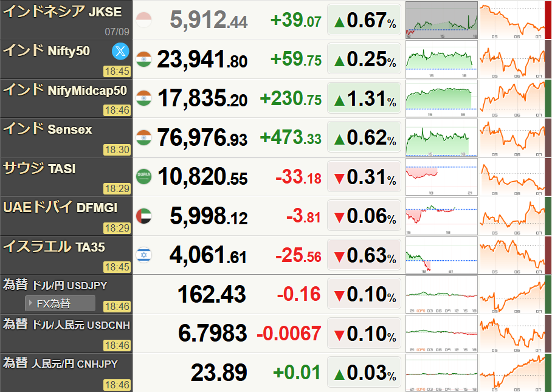The height and width of the screenshot is (392, 552).
Task: Open the USDJPY orange multi-day trend chart
Action: 512,295
